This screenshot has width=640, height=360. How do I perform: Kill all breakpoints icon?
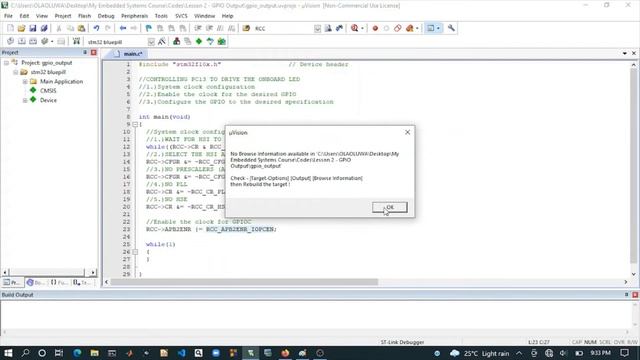click(x=409, y=28)
